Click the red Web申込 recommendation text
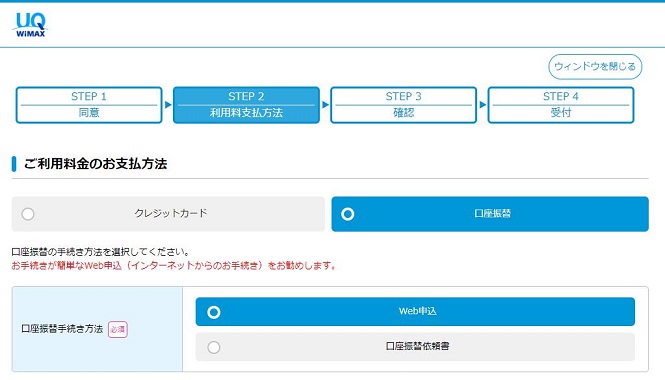 click(x=174, y=266)
